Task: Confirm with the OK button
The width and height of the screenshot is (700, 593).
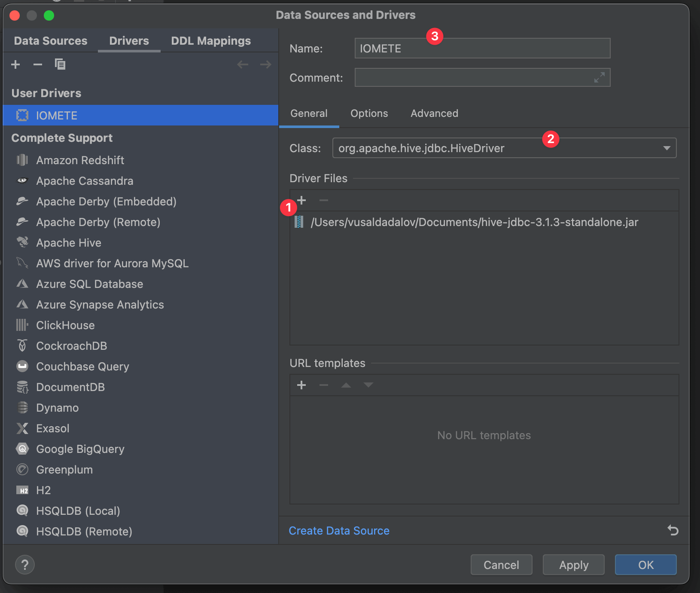Action: pyautogui.click(x=646, y=565)
